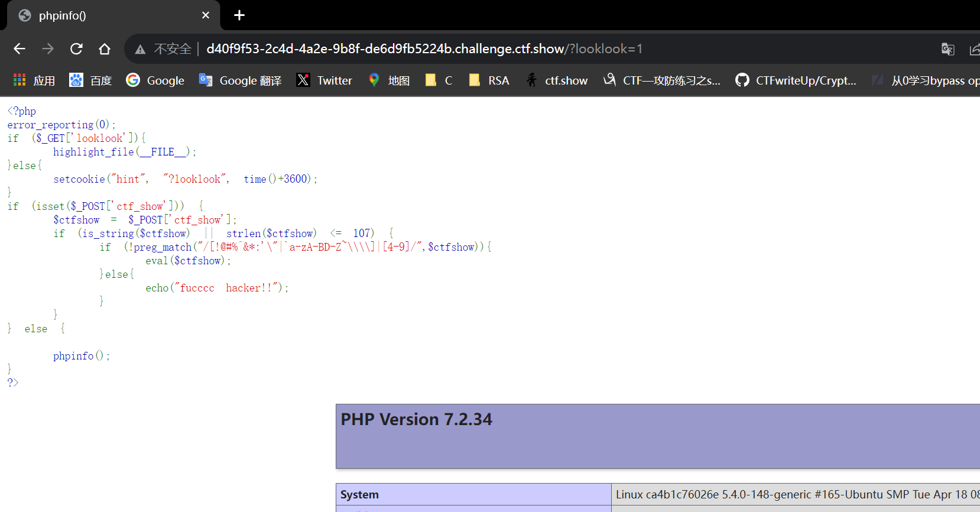
Task: Open the CTF—攻防练习之s... bookmark
Action: 661,80
